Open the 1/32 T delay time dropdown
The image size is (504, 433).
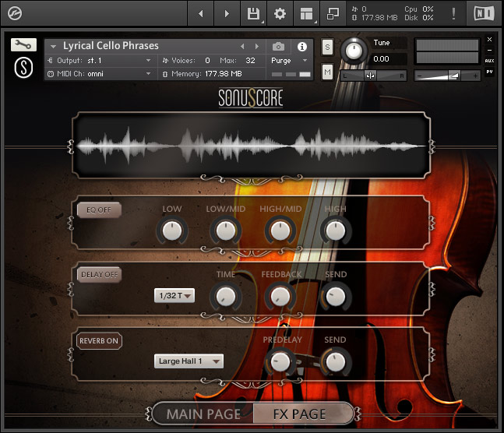pos(174,295)
